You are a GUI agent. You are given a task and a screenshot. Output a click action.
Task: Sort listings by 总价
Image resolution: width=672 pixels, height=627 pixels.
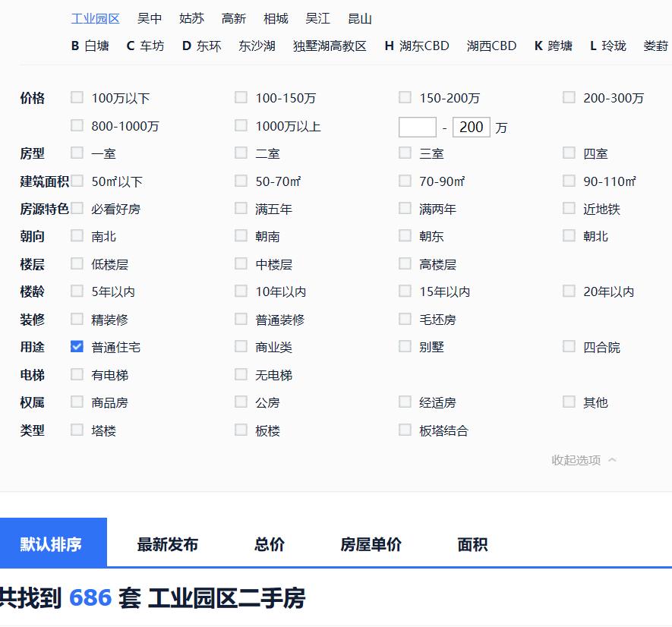pos(269,544)
